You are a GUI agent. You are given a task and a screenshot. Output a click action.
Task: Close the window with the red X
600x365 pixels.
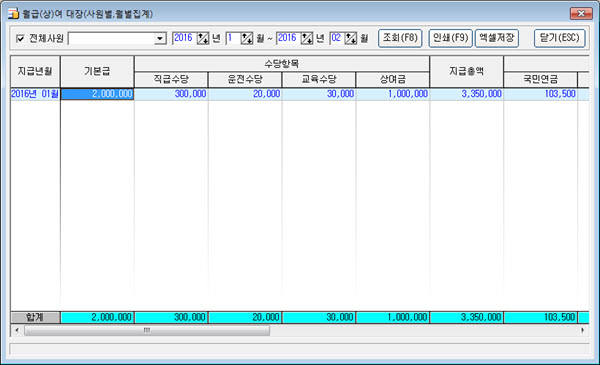(x=581, y=13)
